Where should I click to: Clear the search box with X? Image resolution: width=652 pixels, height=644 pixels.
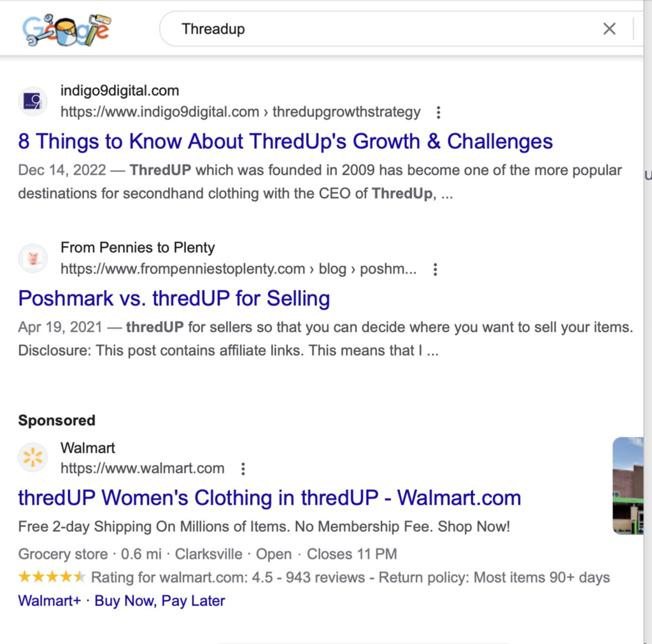[x=609, y=29]
